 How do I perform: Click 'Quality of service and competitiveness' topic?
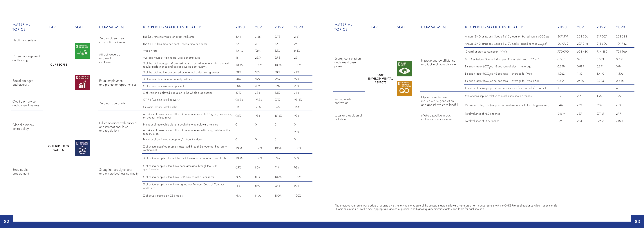coord(26,103)
